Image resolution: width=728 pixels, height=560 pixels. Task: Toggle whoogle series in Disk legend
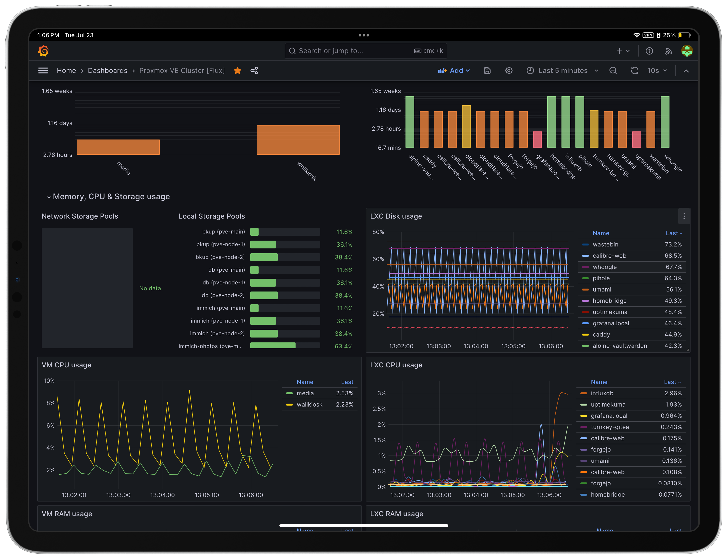click(604, 267)
